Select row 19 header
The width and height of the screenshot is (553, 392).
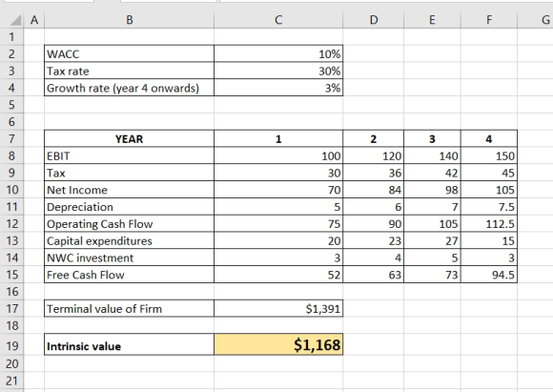click(x=11, y=344)
